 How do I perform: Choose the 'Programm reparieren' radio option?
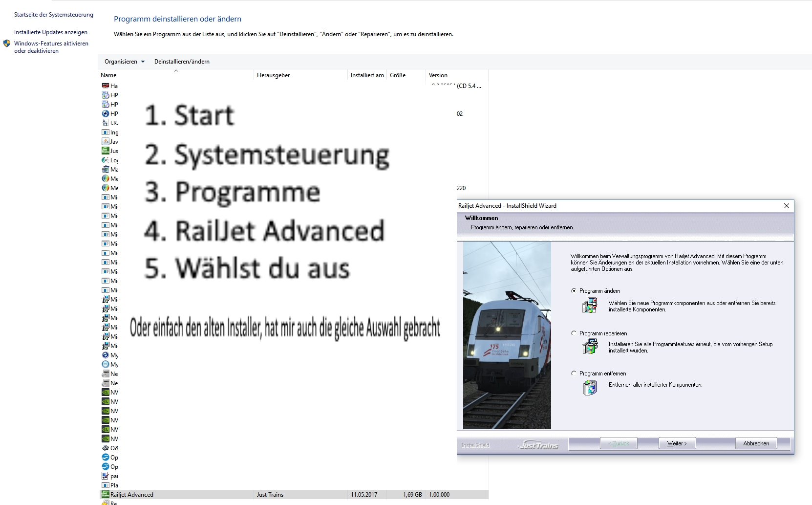(x=574, y=333)
